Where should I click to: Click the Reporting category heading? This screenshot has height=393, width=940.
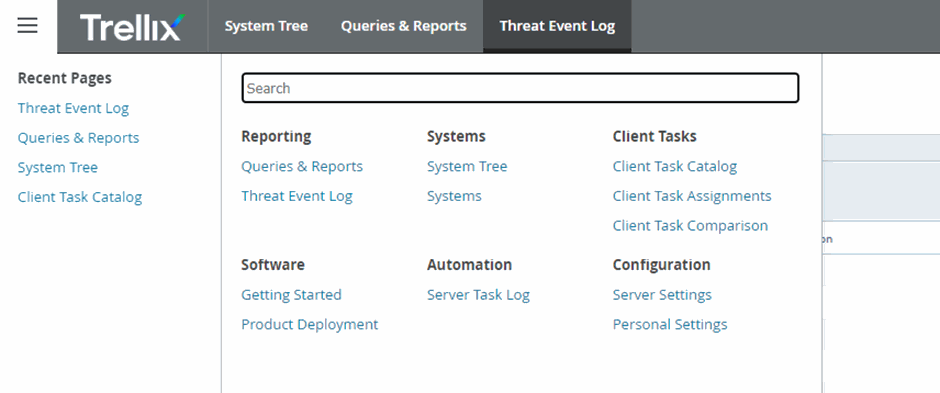[276, 137]
